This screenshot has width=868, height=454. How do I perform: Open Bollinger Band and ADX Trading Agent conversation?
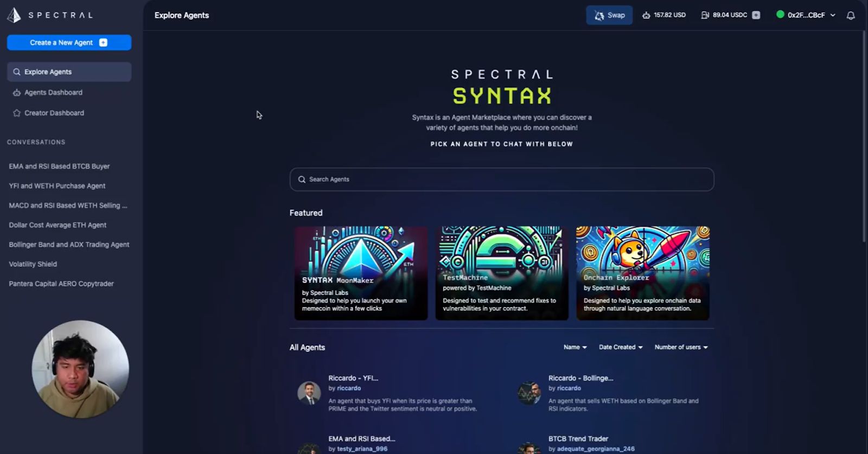coord(69,245)
